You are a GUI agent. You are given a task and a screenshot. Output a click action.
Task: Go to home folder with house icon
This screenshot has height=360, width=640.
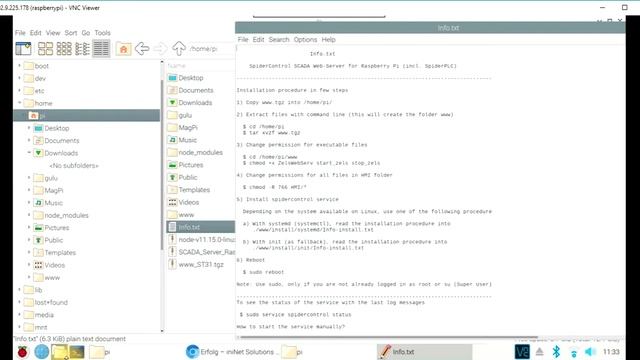pyautogui.click(x=123, y=49)
